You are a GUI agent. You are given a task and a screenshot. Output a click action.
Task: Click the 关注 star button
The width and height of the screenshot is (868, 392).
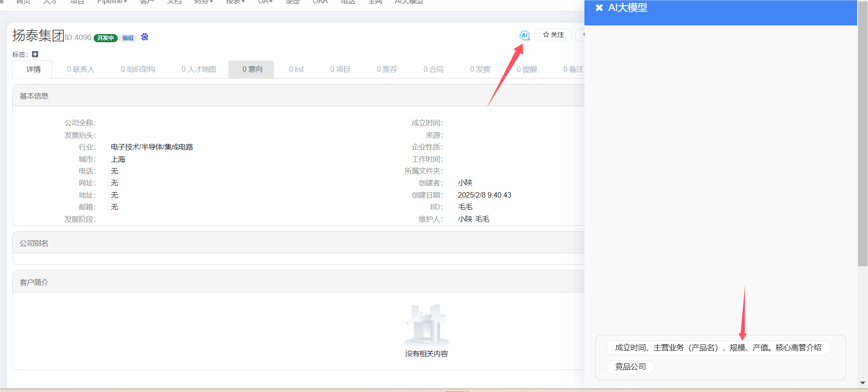pos(553,35)
